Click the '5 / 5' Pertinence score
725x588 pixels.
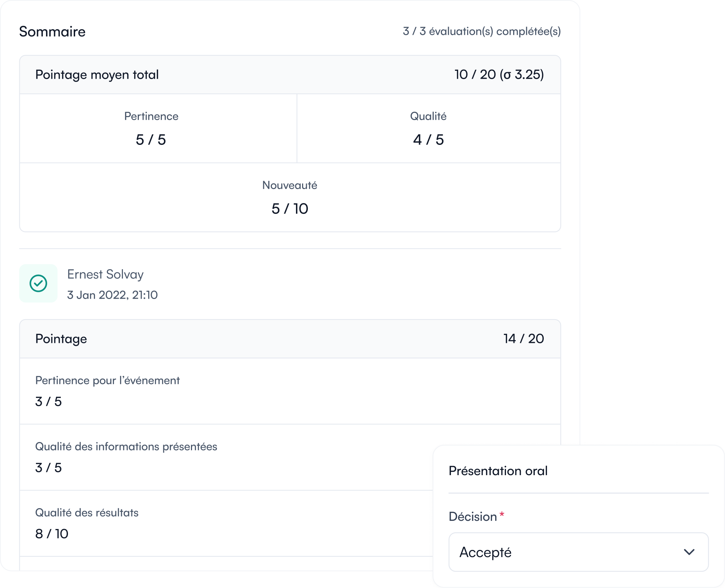(151, 140)
